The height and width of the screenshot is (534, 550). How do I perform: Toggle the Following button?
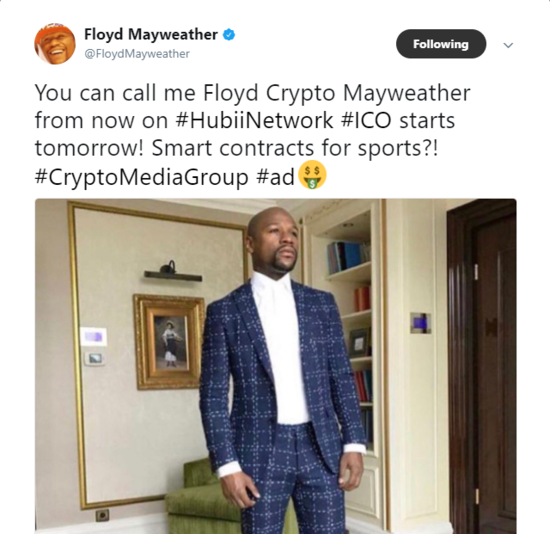pos(441,44)
